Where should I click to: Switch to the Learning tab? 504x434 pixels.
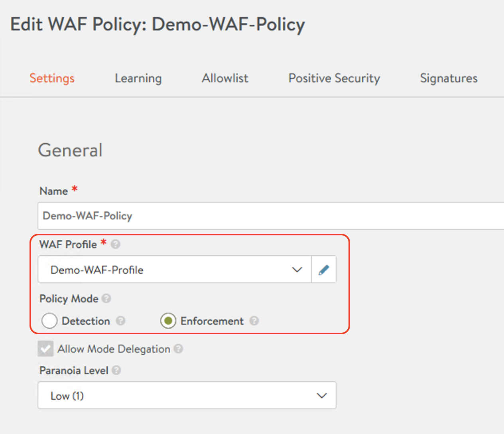point(138,78)
